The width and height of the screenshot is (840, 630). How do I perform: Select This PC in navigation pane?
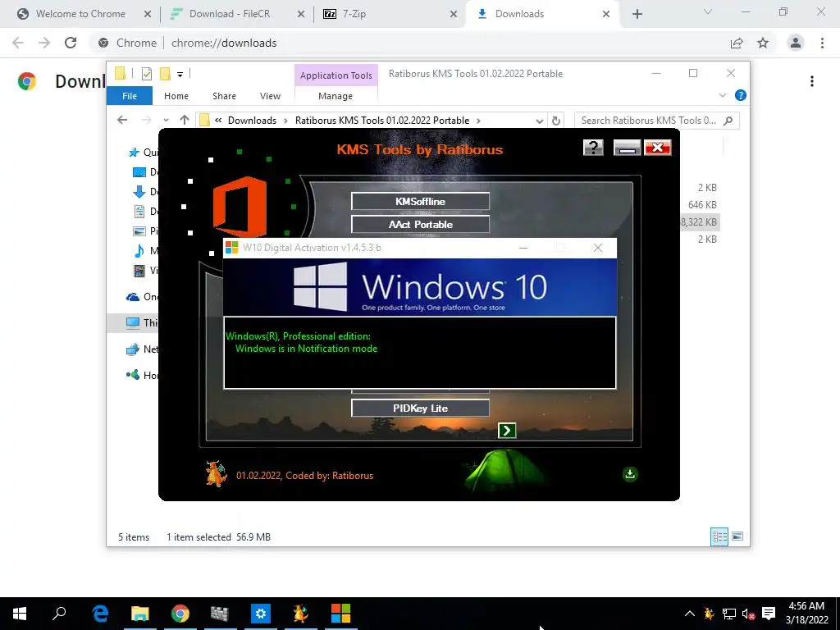click(x=143, y=322)
